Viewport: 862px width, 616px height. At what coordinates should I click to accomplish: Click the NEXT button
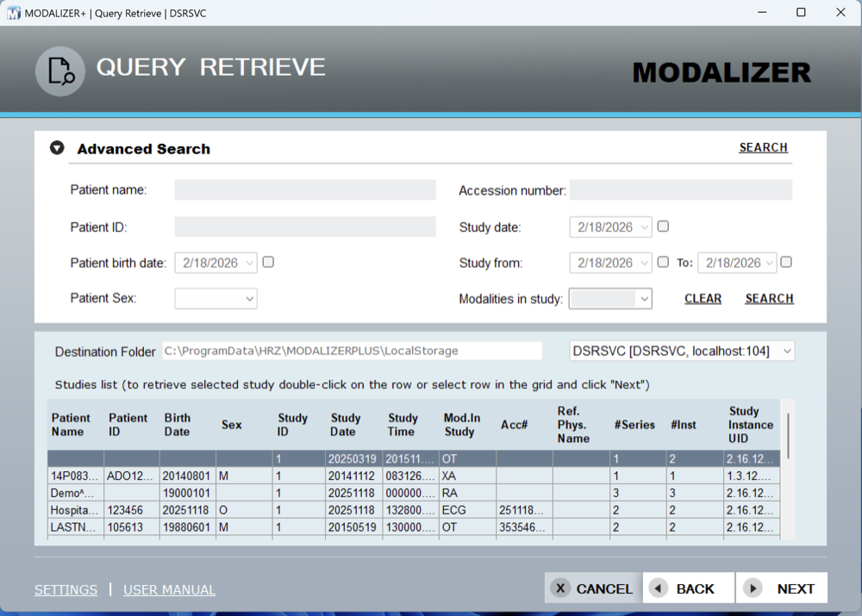pyautogui.click(x=781, y=588)
